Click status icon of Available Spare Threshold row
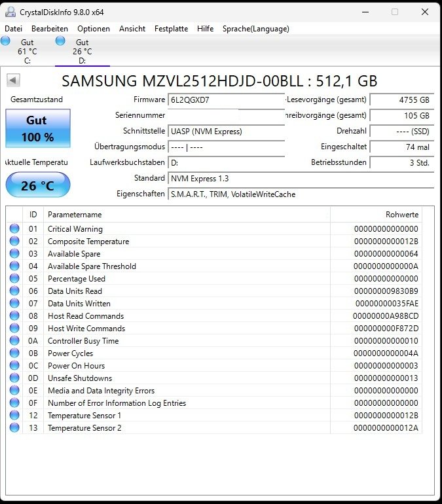 14,266
